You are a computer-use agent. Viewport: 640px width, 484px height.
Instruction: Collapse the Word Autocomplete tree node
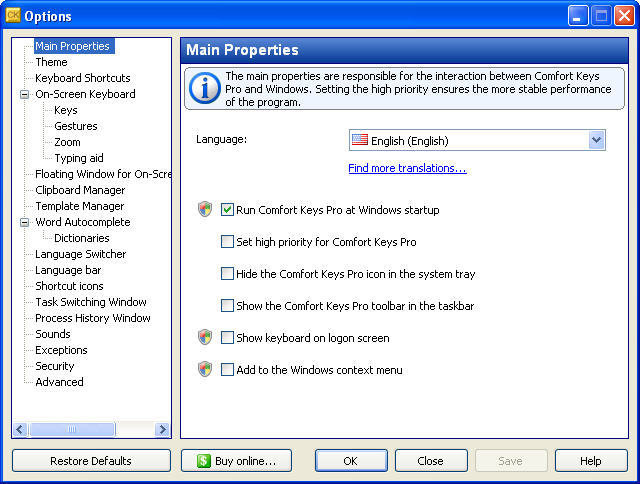pos(24,222)
